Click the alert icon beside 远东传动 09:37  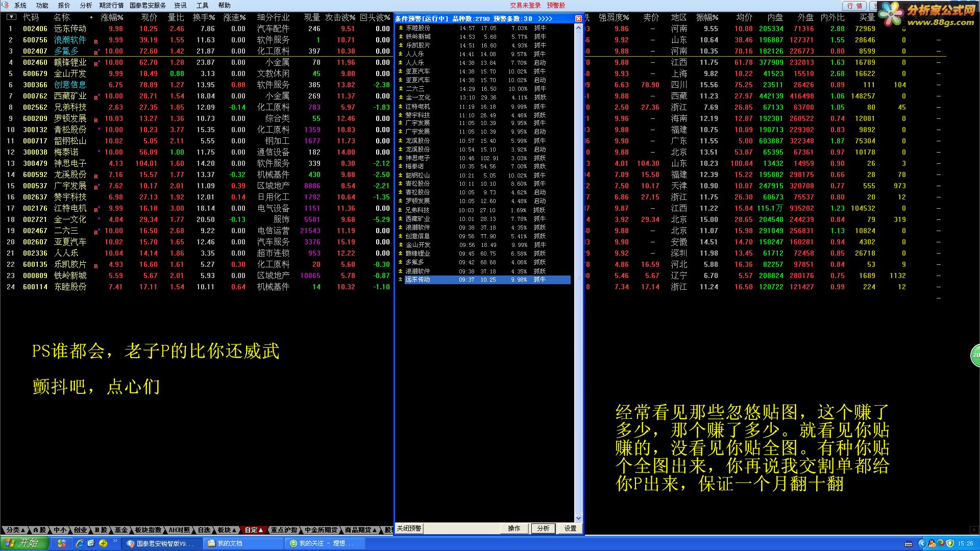[401, 280]
